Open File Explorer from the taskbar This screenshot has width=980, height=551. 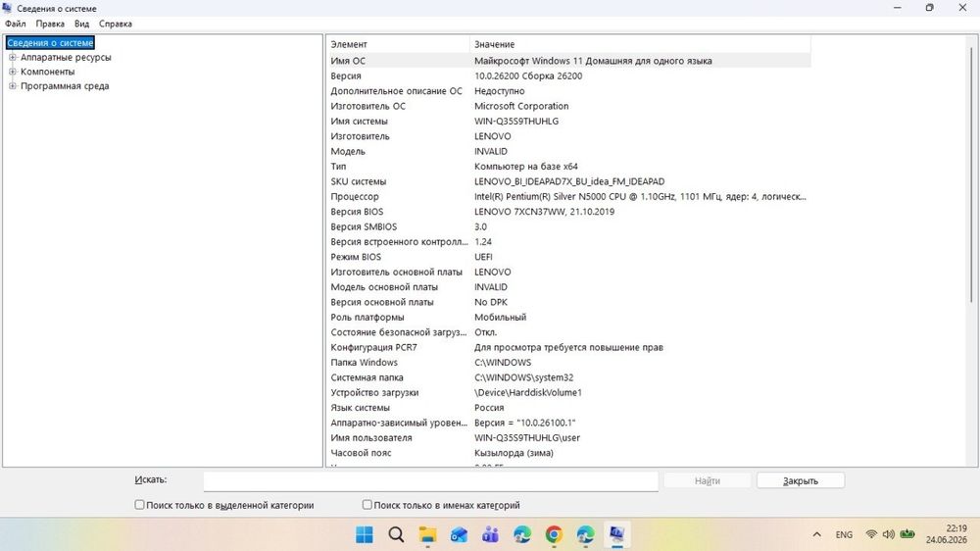tap(427, 534)
